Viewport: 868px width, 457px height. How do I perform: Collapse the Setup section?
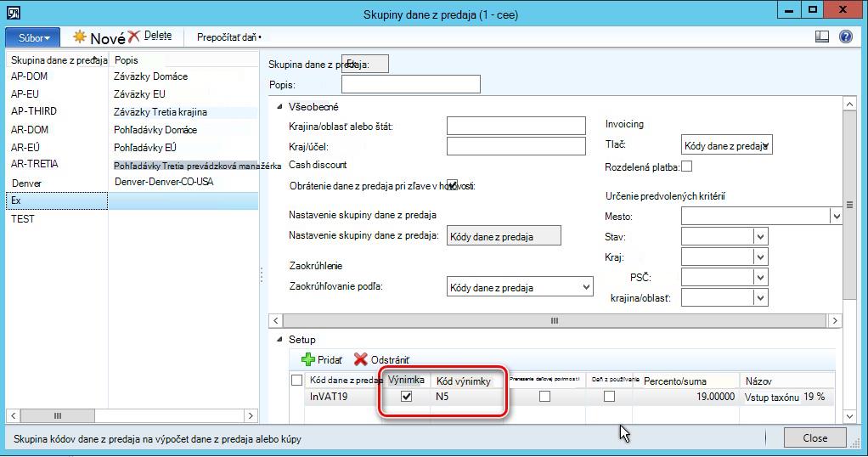click(x=279, y=340)
